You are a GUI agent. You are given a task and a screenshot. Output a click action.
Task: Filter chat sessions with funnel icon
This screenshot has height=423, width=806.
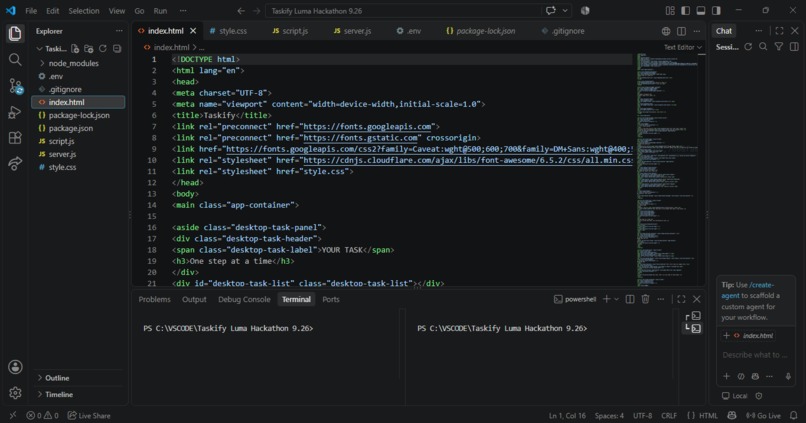[x=779, y=47]
